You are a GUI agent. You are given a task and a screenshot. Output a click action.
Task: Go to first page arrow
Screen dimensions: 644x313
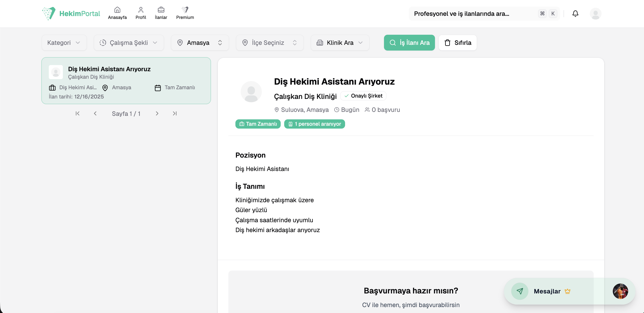point(78,113)
